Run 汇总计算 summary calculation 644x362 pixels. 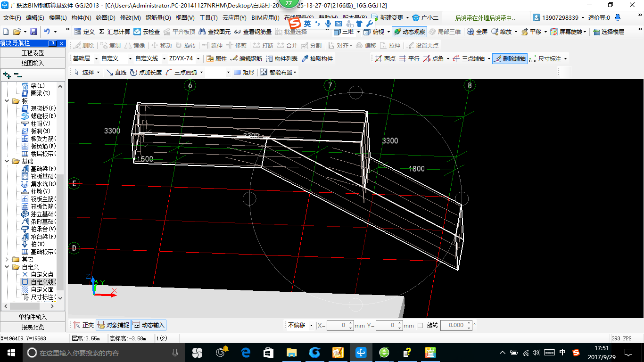(x=114, y=32)
